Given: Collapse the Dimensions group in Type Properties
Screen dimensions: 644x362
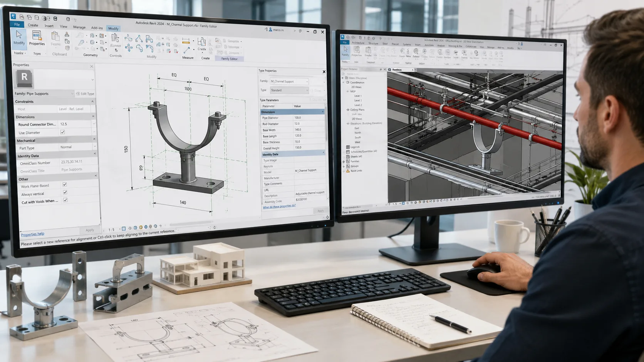Looking at the screenshot, I should (323, 112).
